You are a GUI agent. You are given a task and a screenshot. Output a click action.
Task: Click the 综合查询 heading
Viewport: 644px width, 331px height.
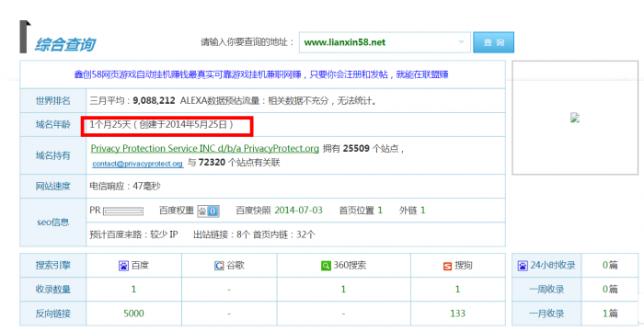click(x=65, y=44)
